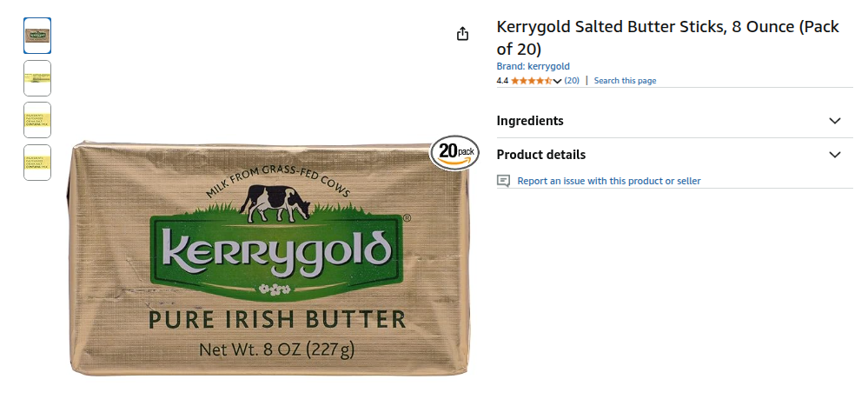Viewport: 868px width, 419px height.
Task: Click the Ingredients heading
Action: pos(530,121)
